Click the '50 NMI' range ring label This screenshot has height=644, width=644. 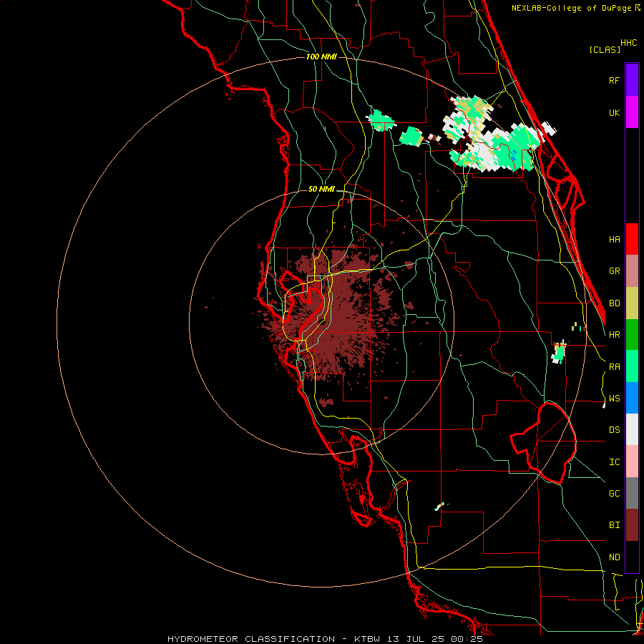tap(321, 189)
